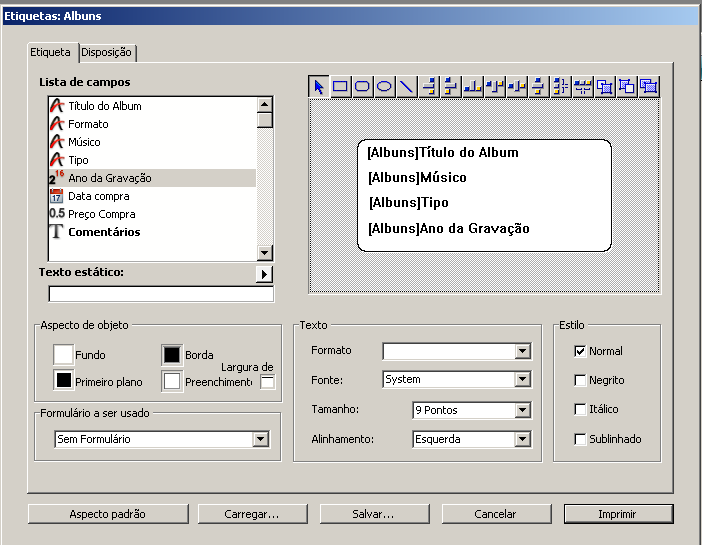The width and height of the screenshot is (702, 545).
Task: Select the diagonal line tool
Action: [x=407, y=87]
